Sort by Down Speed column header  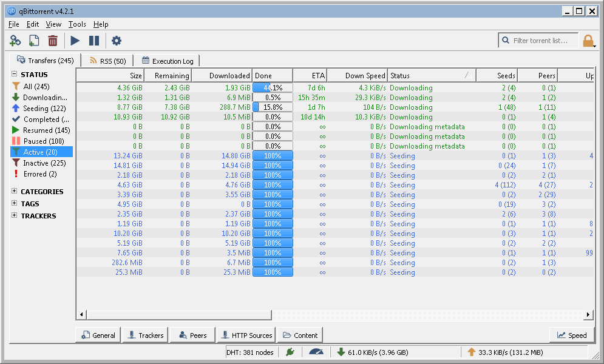coord(357,75)
